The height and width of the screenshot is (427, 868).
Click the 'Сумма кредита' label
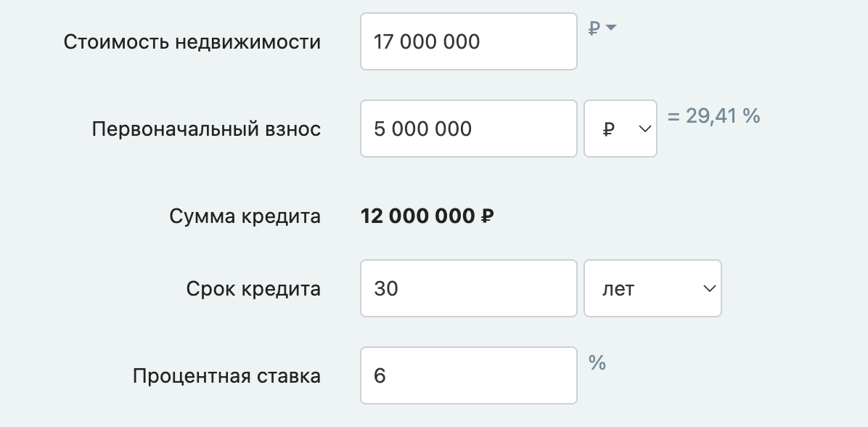(245, 216)
